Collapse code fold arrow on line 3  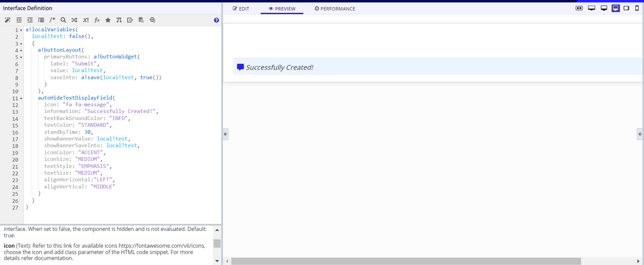click(x=21, y=44)
